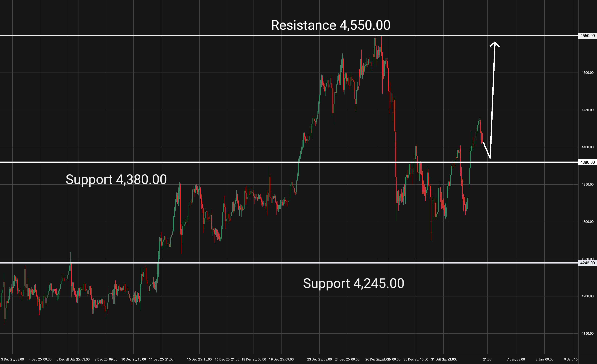The height and width of the screenshot is (364, 597).
Task: Click the 4150.00 price axis label
Action: [587, 334]
